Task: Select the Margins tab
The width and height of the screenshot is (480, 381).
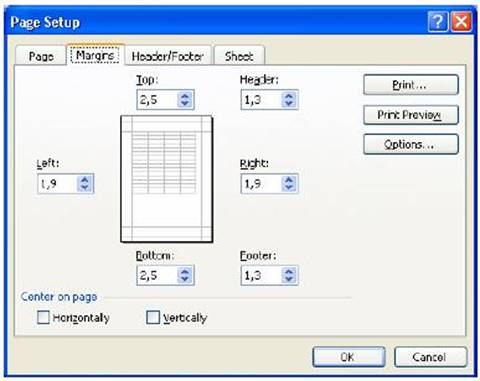Action: pyautogui.click(x=95, y=55)
